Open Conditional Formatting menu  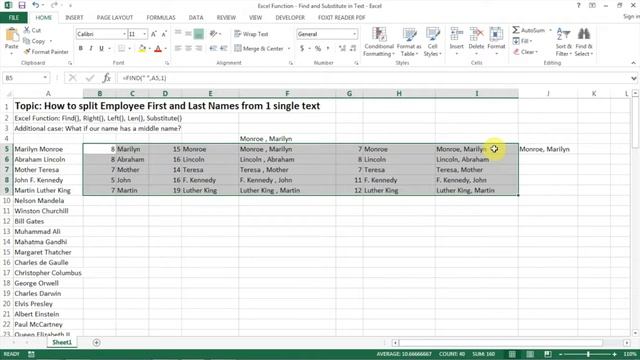pyautogui.click(x=379, y=42)
